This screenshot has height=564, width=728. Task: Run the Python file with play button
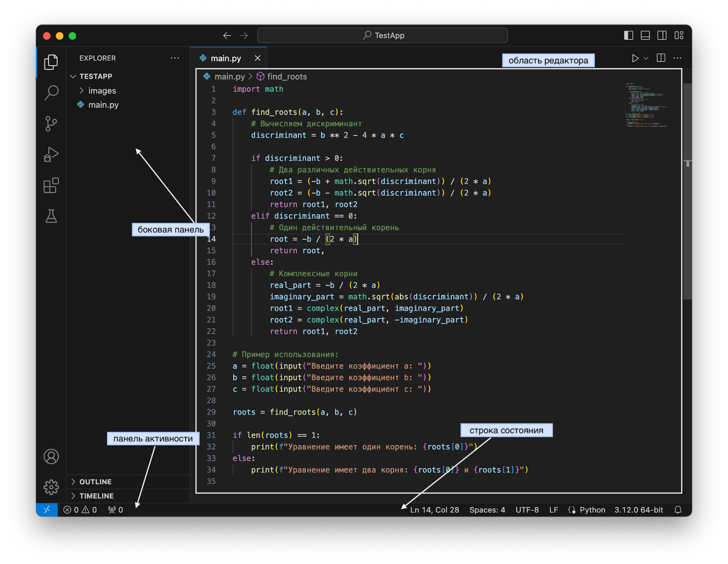pyautogui.click(x=635, y=58)
